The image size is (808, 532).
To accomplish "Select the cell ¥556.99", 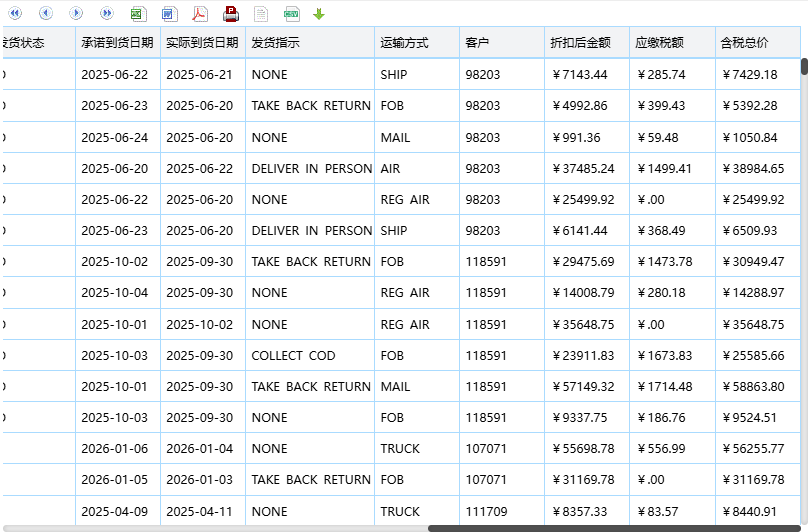I will tap(672, 448).
